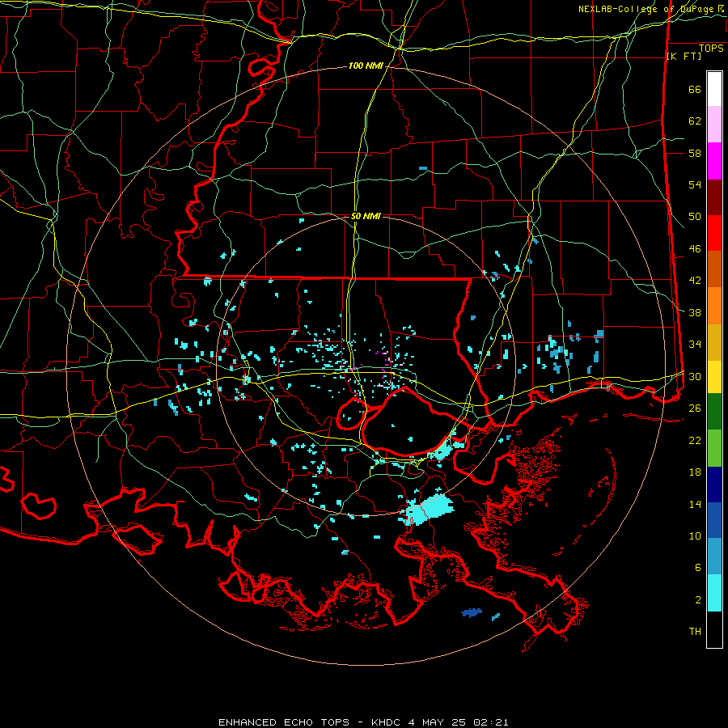Click the black TH threshold swatch

tap(714, 629)
